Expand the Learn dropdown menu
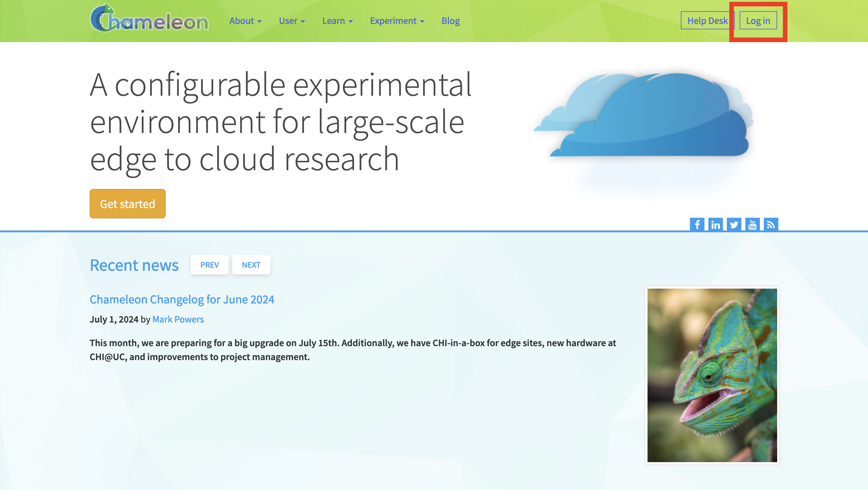This screenshot has height=490, width=868. (x=337, y=21)
